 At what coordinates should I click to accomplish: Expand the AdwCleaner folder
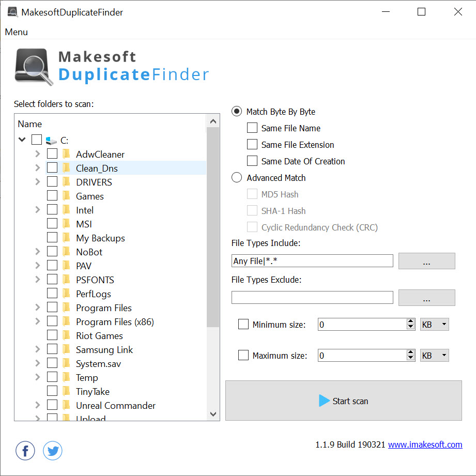point(37,154)
